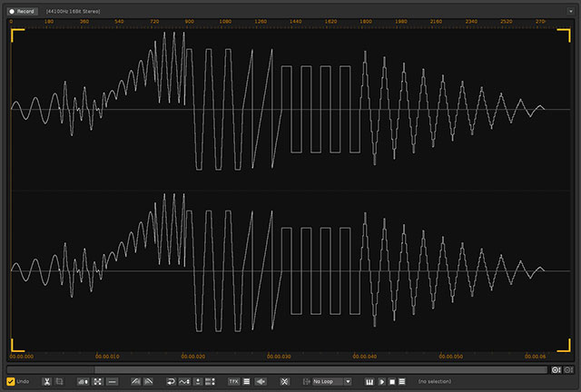The image size is (581, 392).
Task: Click the TFX process effects button
Action: point(233,381)
